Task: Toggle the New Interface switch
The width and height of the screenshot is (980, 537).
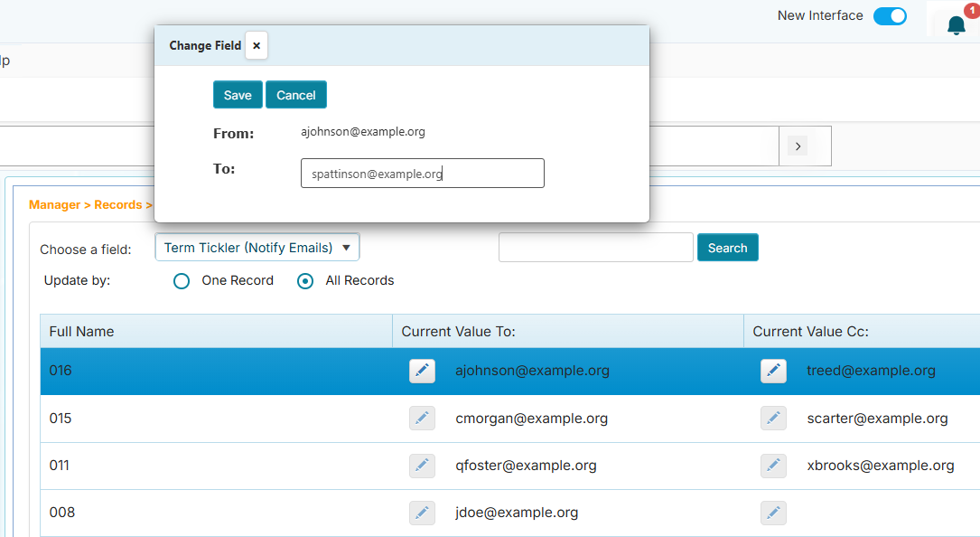Action: click(890, 16)
